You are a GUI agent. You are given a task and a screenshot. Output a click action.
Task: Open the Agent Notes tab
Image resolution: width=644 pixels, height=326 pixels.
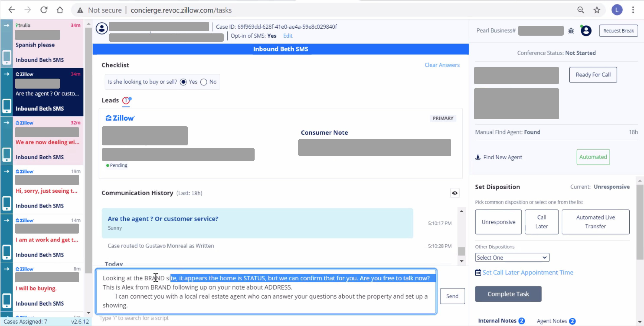(x=556, y=321)
